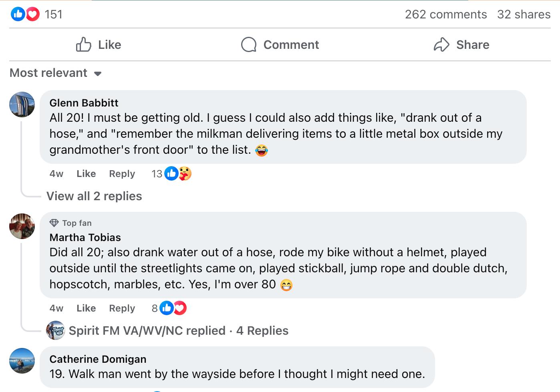Open Catherine Domigan's profile name
The width and height of the screenshot is (560, 392).
coord(98,359)
